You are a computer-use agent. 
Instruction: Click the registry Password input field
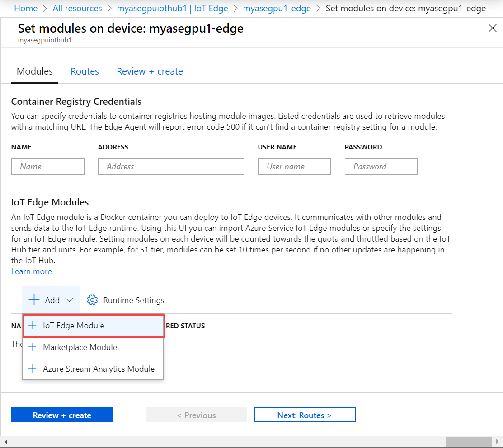pos(381,166)
